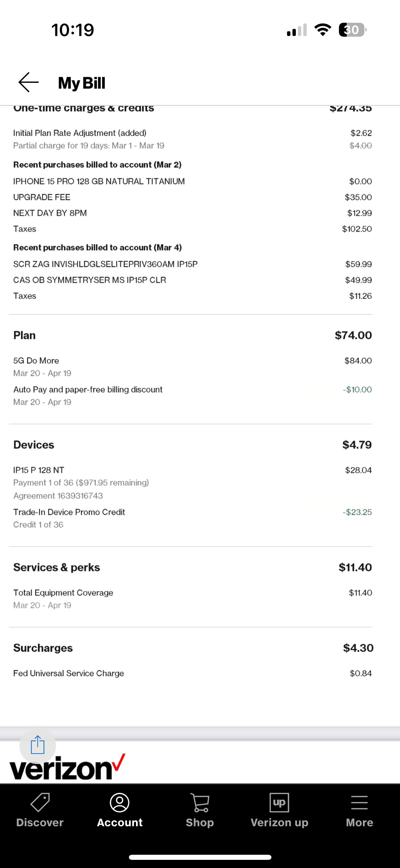Select the Services & perks heading
The image size is (400, 868).
point(57,567)
